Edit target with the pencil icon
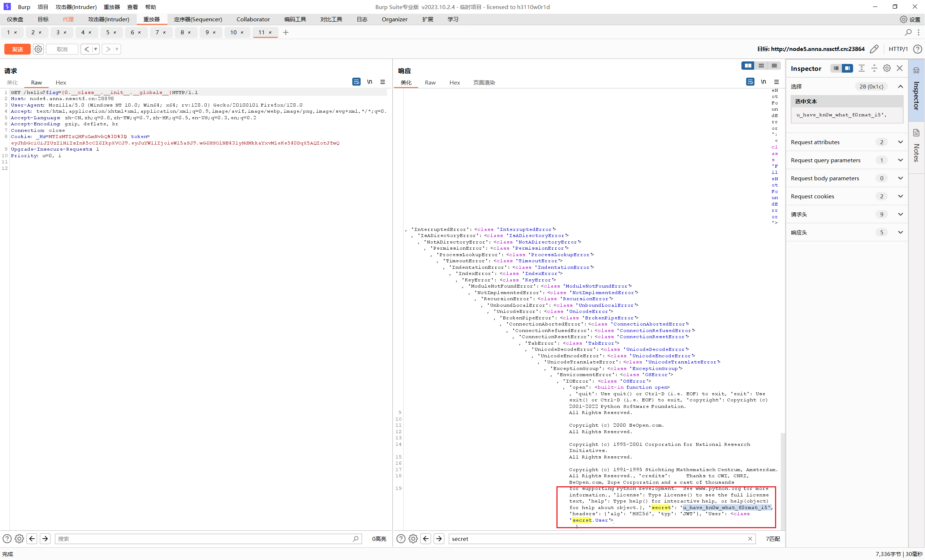This screenshot has width=925, height=560. [874, 49]
